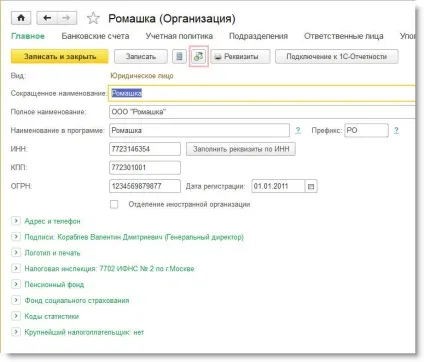
Task: Open the Банковские счета tab
Action: click(x=95, y=36)
